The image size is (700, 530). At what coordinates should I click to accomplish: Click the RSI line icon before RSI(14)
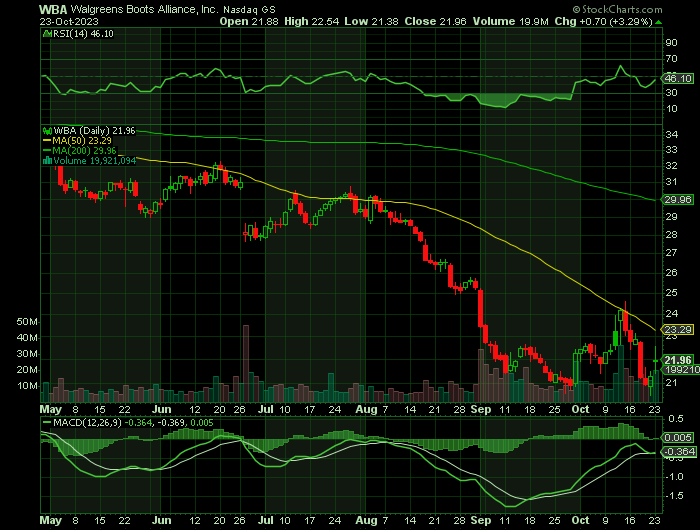click(x=47, y=34)
